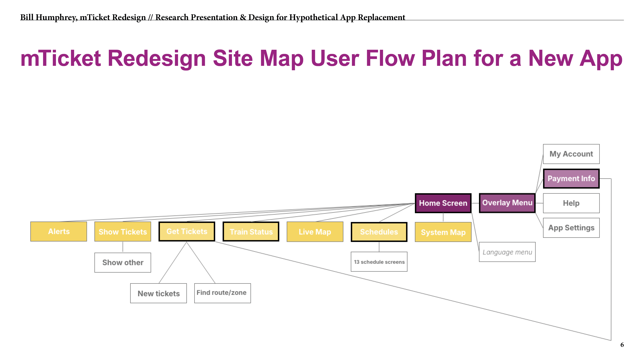
Task: Click the Schedules node
Action: click(x=379, y=232)
